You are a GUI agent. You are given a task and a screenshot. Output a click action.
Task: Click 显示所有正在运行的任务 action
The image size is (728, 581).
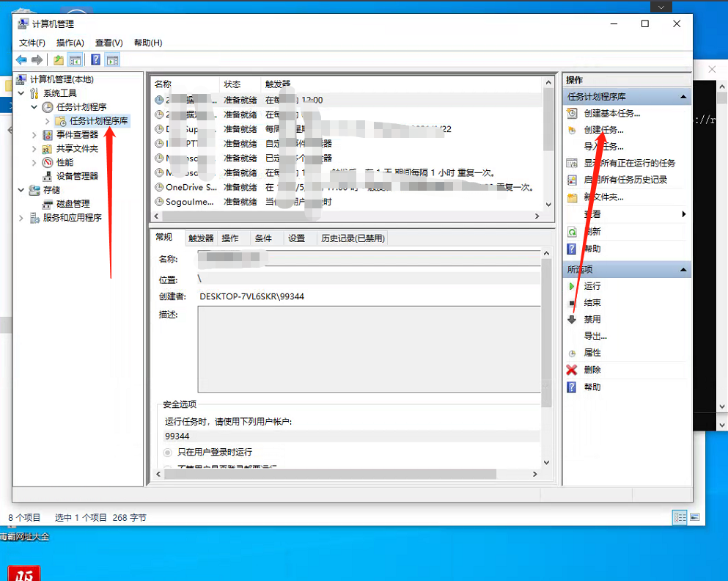coord(629,163)
